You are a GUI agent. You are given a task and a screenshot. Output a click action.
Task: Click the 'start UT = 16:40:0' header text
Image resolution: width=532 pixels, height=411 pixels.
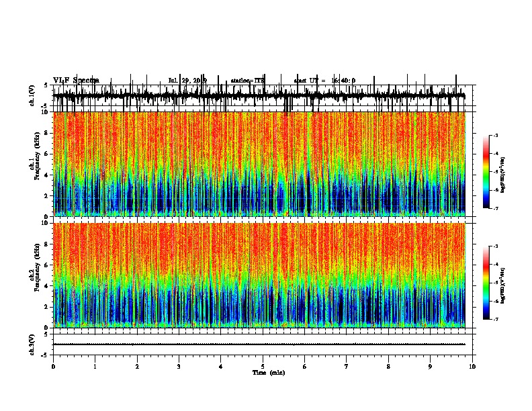click(x=324, y=81)
